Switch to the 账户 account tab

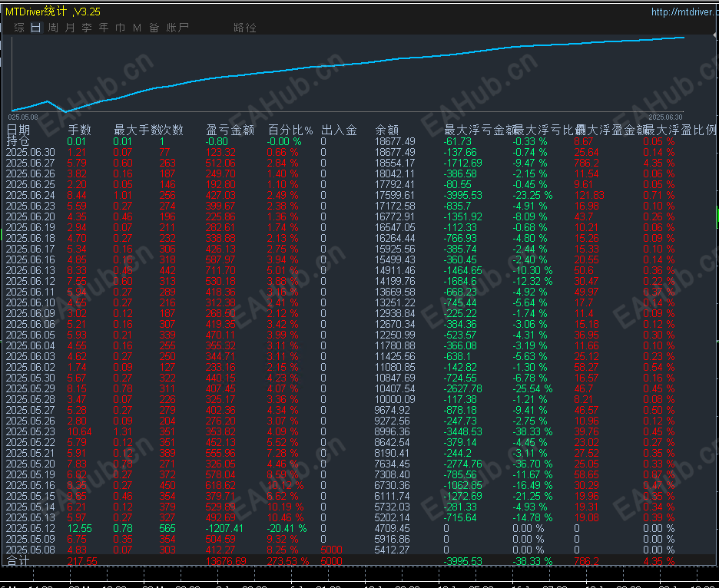[x=177, y=28]
